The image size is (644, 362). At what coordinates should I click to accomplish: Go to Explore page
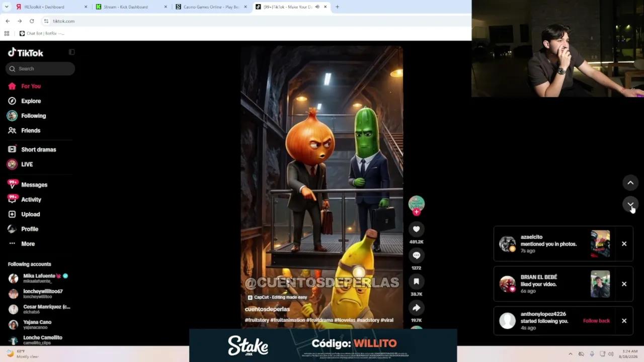24,101
